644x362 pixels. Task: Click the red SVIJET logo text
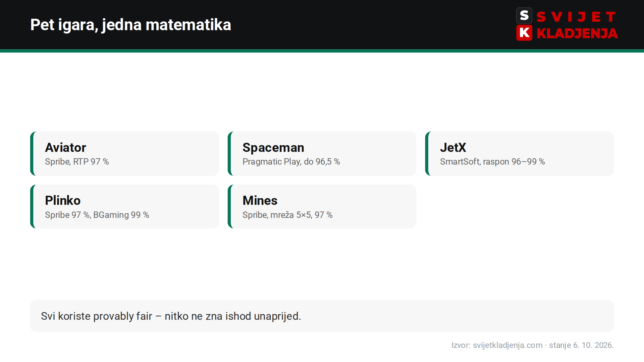[x=576, y=16]
